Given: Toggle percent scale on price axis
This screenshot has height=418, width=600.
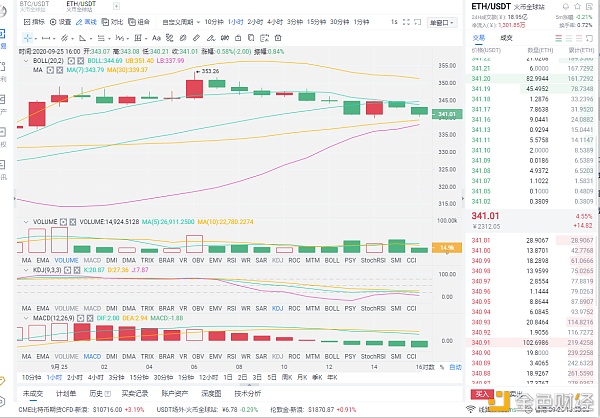Looking at the screenshot, I should 442,367.
